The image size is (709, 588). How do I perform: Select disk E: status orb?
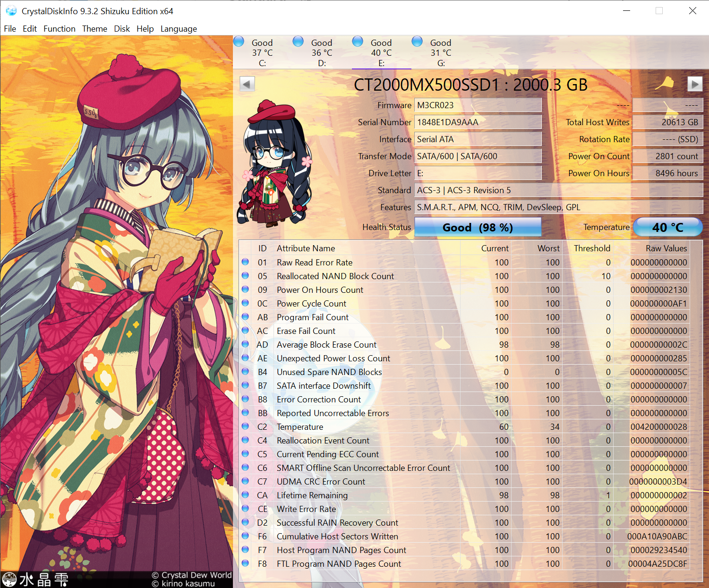tap(358, 42)
